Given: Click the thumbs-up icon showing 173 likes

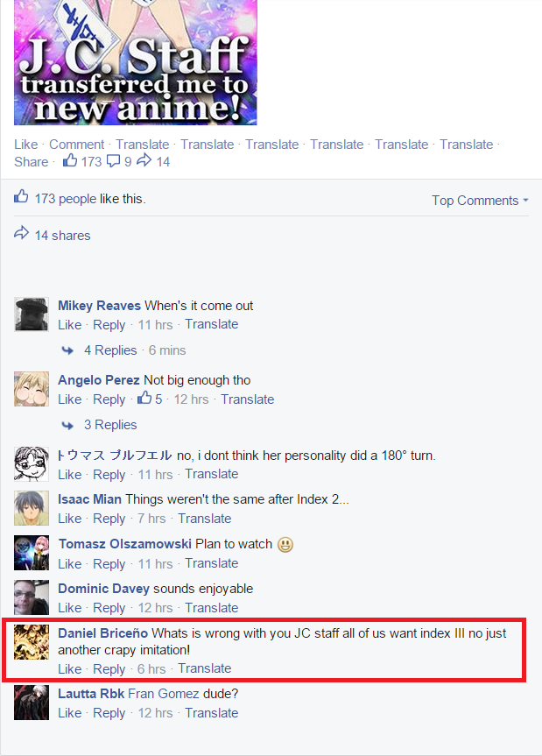Looking at the screenshot, I should click(70, 160).
